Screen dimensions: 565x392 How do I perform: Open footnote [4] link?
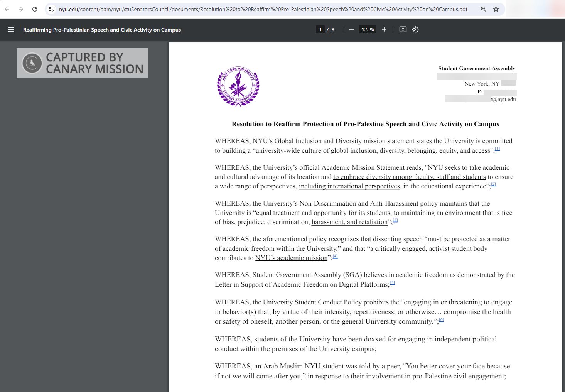[335, 256]
